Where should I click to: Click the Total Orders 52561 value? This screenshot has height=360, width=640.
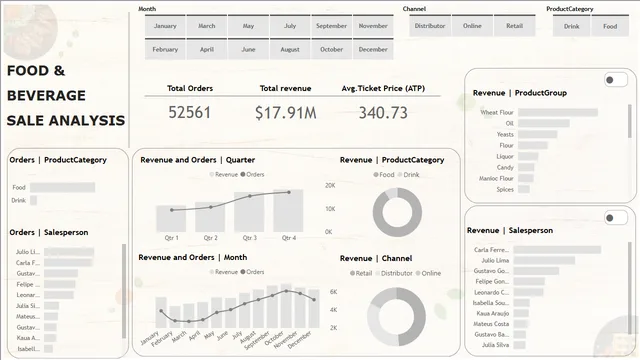tap(190, 113)
